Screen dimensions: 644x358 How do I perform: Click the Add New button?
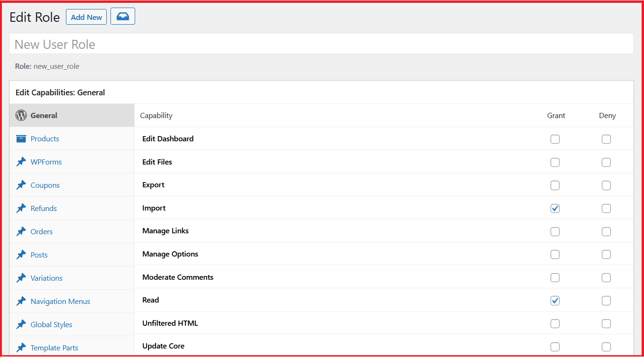pos(86,17)
